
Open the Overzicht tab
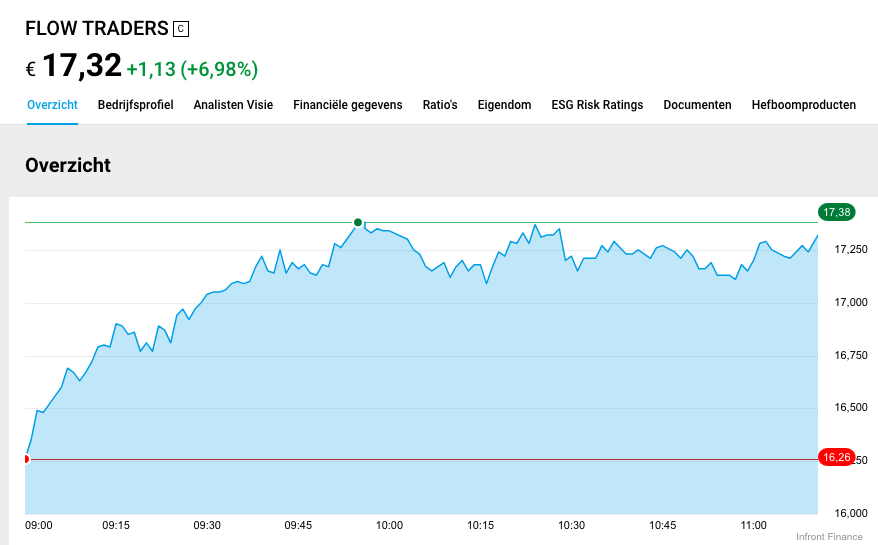(52, 105)
